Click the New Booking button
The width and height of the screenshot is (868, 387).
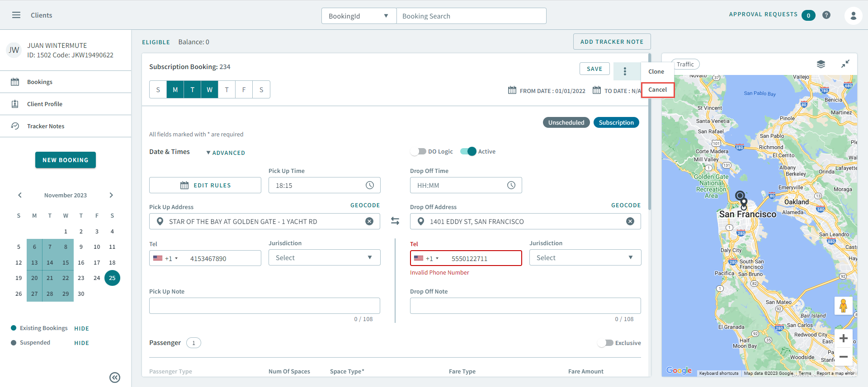[66, 160]
